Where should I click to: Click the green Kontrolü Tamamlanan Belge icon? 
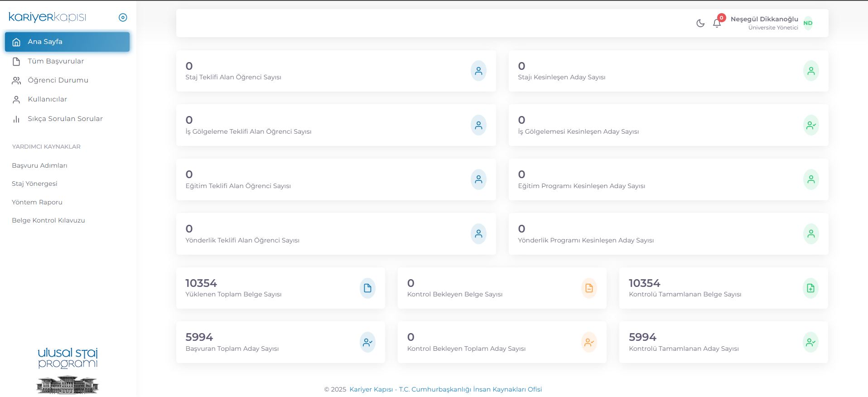coord(810,288)
